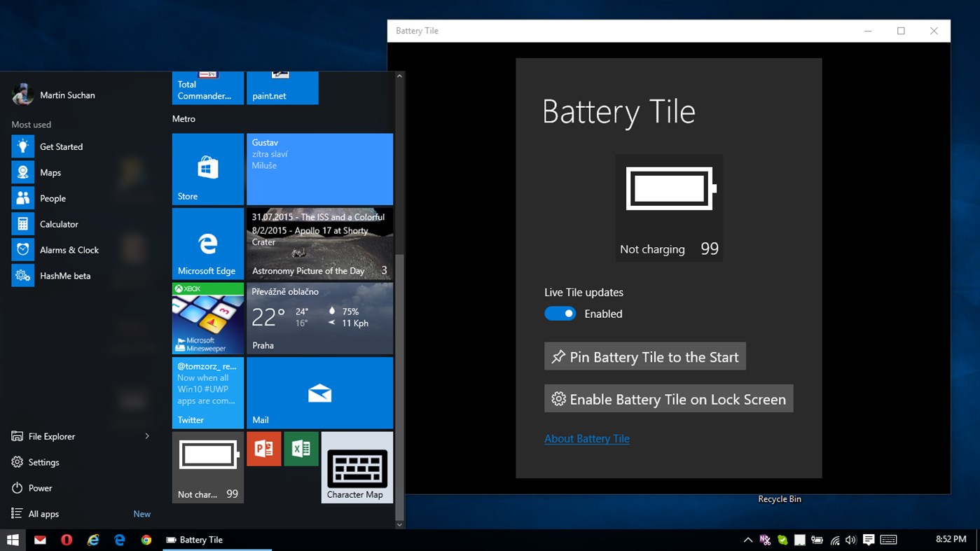Image resolution: width=980 pixels, height=551 pixels.
Task: Expand File Explorer submenu in the Start menu
Action: pos(146,435)
